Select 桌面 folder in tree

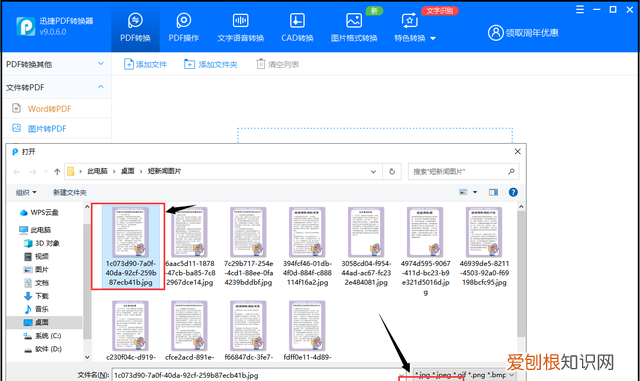(x=36, y=322)
